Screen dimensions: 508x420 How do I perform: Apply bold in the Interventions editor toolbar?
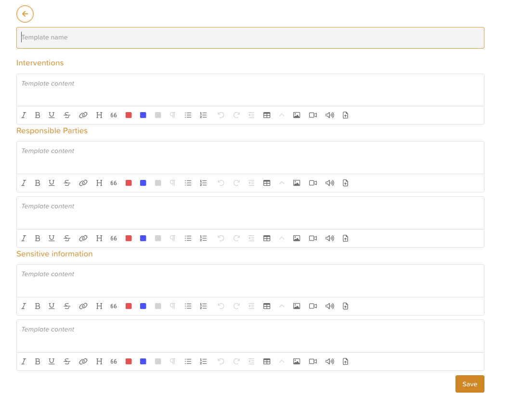(x=38, y=115)
